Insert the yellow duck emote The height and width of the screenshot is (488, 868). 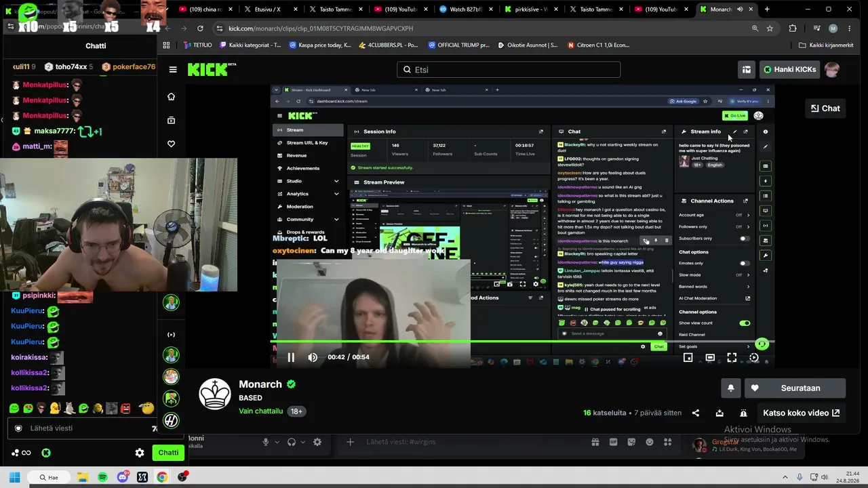[55, 408]
